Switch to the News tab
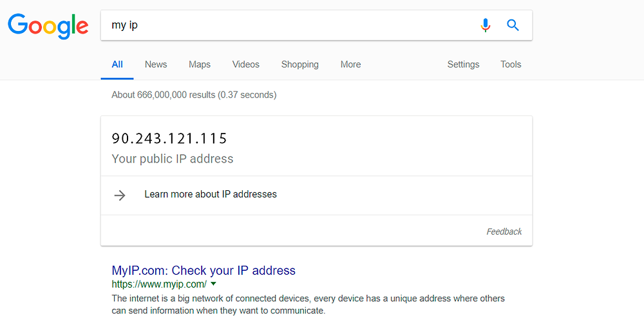 click(x=156, y=64)
